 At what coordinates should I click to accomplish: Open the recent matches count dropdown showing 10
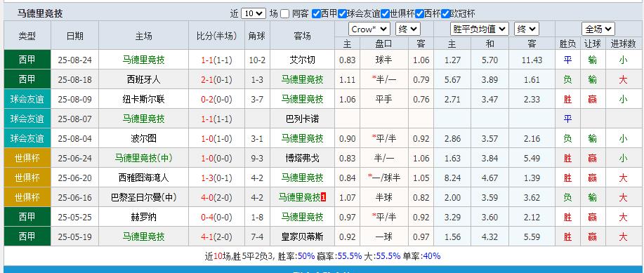254,13
